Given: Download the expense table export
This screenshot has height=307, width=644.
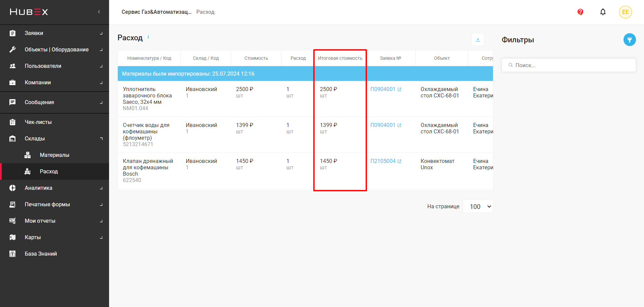Looking at the screenshot, I should pos(478,40).
